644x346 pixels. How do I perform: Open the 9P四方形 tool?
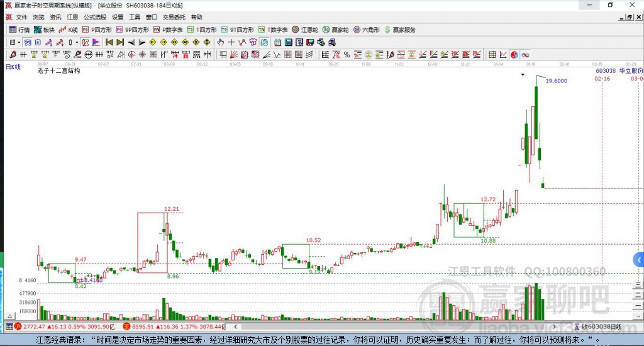[132, 30]
